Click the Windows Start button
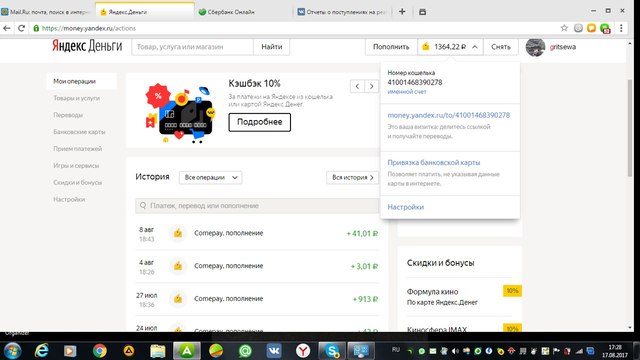The image size is (640, 360). click(x=12, y=351)
